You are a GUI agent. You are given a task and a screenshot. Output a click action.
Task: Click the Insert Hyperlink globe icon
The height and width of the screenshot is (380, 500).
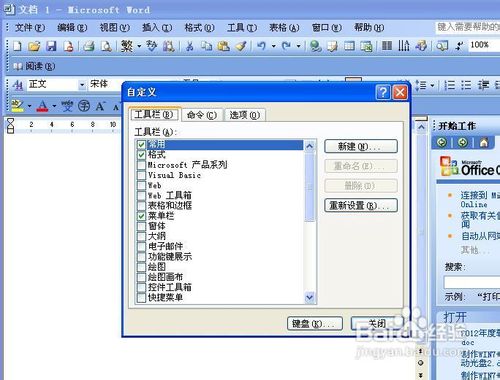click(315, 46)
